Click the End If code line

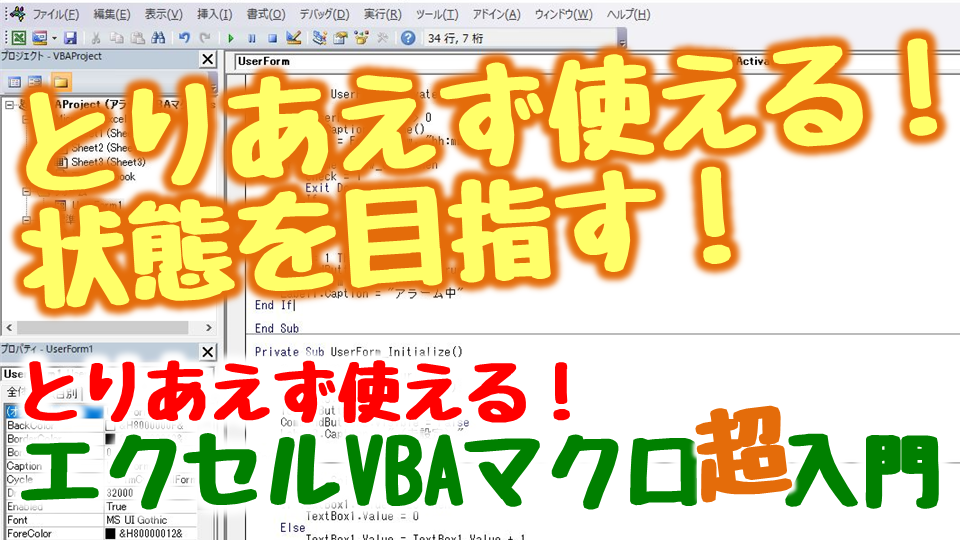point(274,305)
